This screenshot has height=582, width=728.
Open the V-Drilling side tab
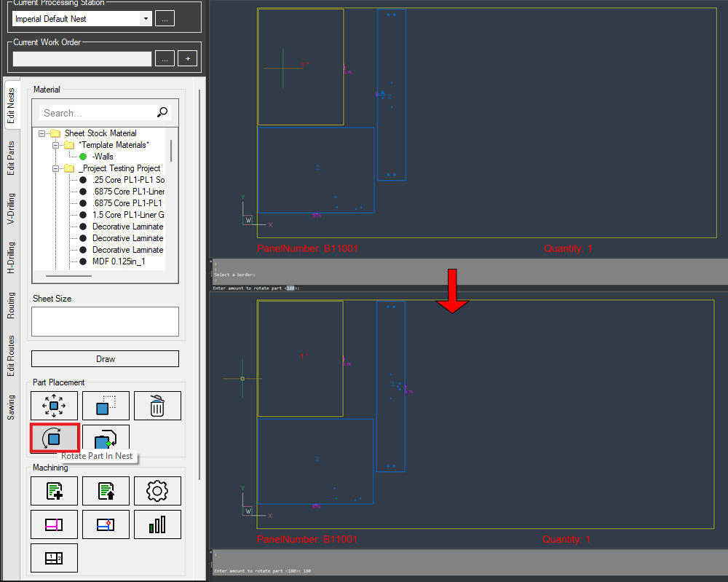11,209
